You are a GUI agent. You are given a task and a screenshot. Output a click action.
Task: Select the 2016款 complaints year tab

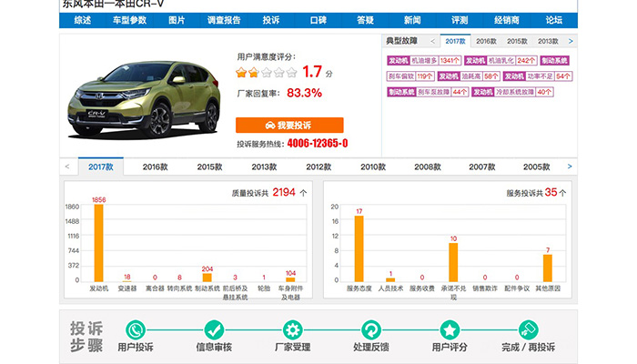tap(156, 167)
